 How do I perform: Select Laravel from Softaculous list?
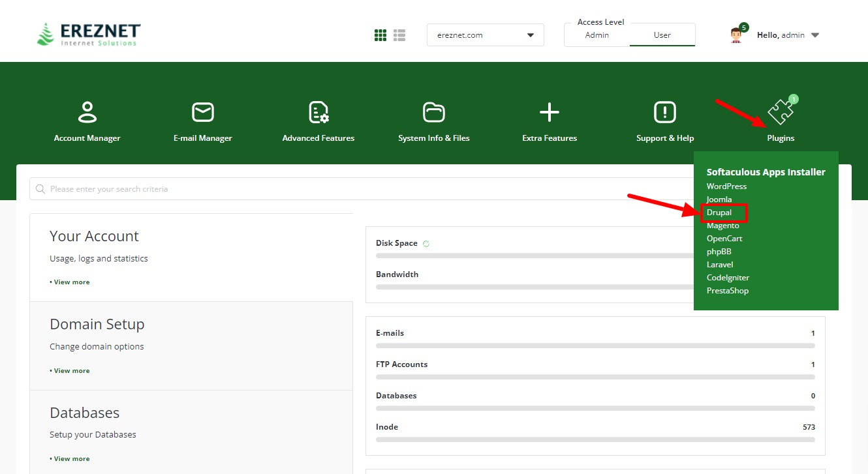click(720, 265)
